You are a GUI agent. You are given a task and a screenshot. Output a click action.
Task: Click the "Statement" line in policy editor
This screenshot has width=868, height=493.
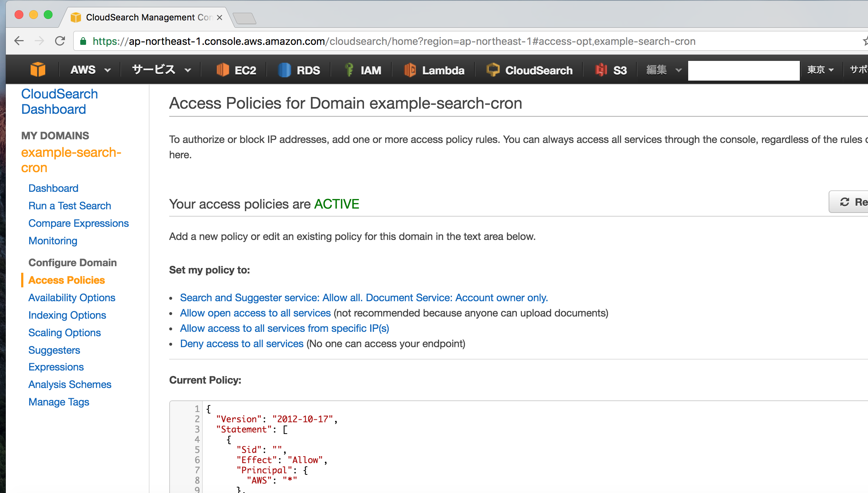(252, 429)
